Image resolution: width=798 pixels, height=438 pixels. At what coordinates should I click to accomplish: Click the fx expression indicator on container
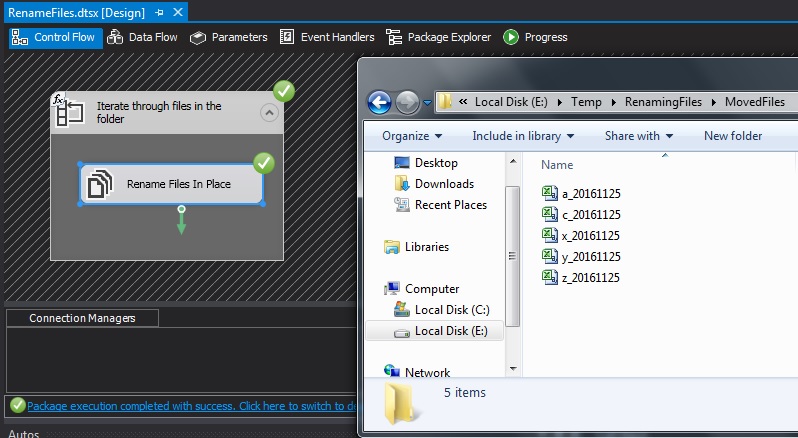coord(59,99)
